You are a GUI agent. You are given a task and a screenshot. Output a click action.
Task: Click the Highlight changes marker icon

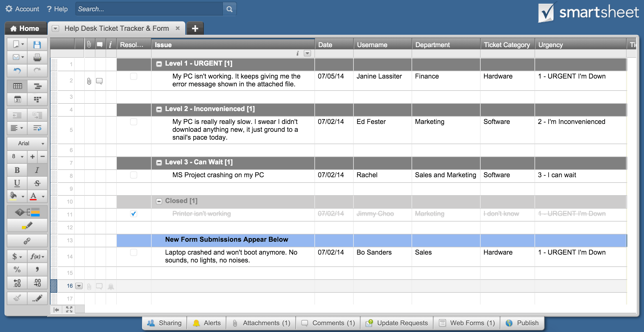(x=27, y=226)
